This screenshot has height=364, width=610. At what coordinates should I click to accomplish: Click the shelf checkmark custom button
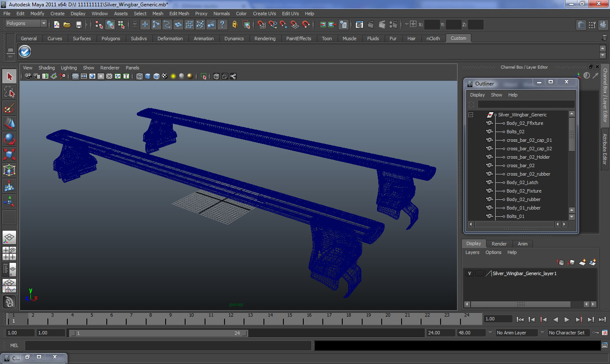25,52
